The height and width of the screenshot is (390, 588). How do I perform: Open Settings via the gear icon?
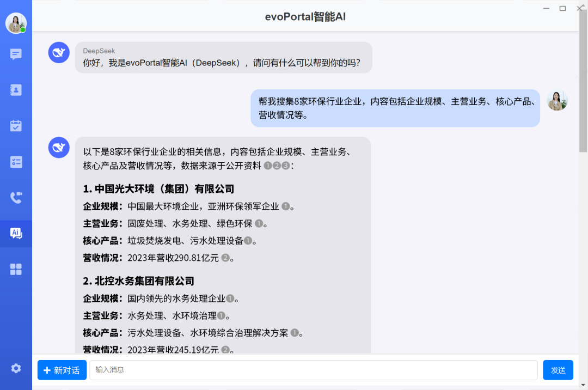coord(16,368)
